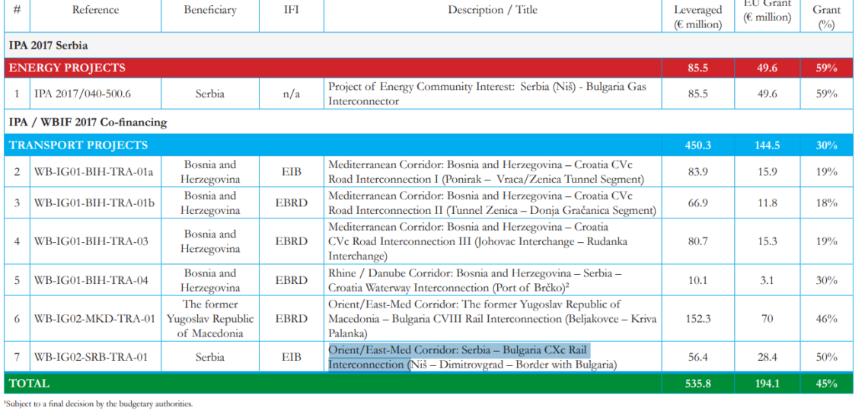The height and width of the screenshot is (411, 868).
Task: Click EU grant value "3.1"
Action: point(767,280)
